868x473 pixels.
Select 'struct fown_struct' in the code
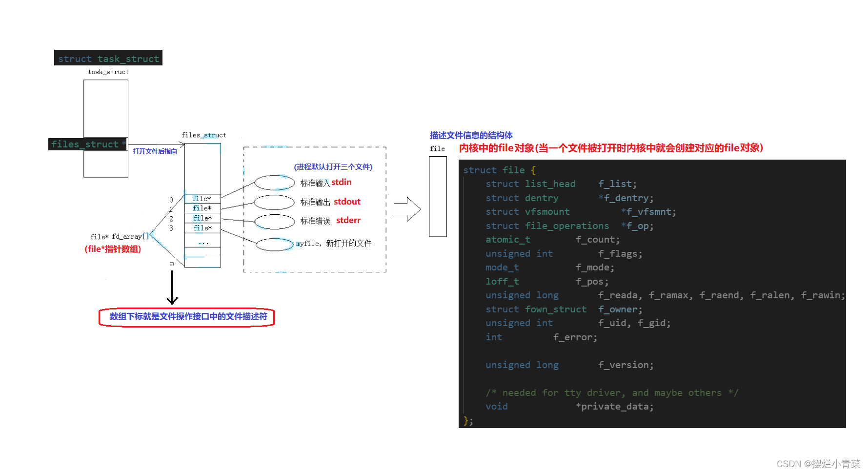point(536,309)
